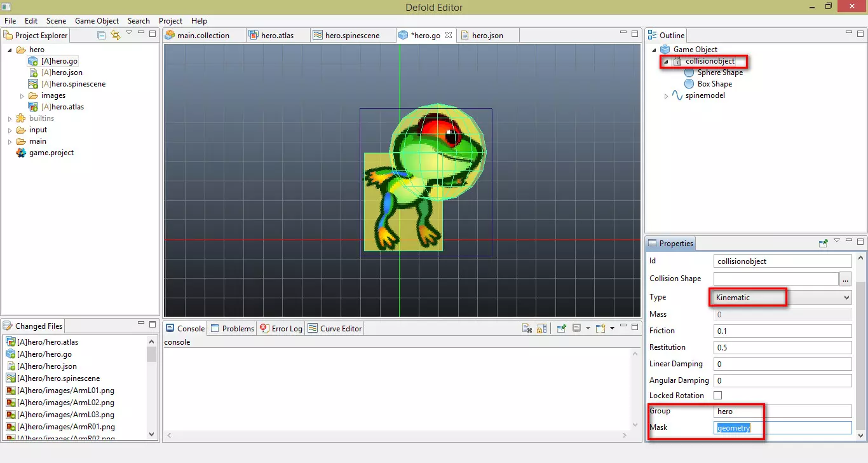Click Collapse All icon in Project Explorer
The width and height of the screenshot is (868, 463).
click(102, 36)
